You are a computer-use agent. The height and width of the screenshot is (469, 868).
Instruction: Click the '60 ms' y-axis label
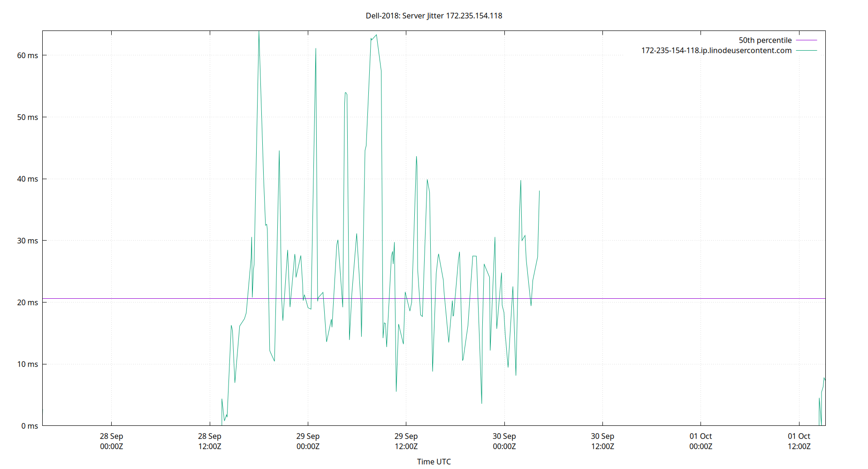click(28, 55)
